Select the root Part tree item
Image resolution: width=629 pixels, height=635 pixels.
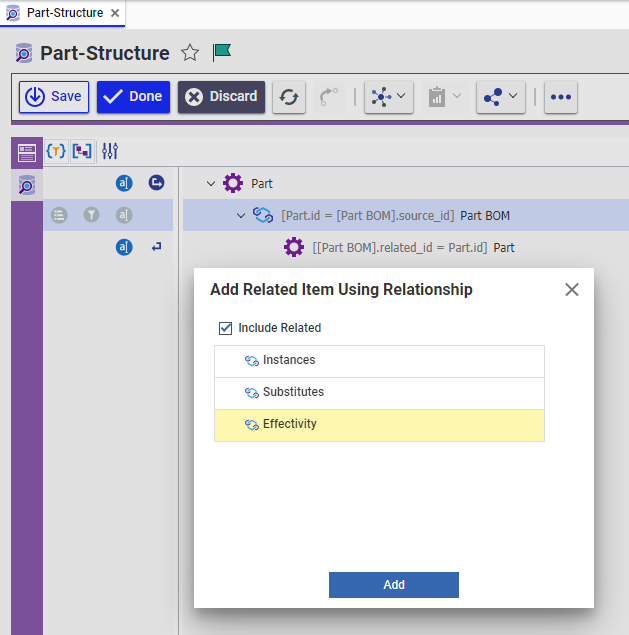262,183
